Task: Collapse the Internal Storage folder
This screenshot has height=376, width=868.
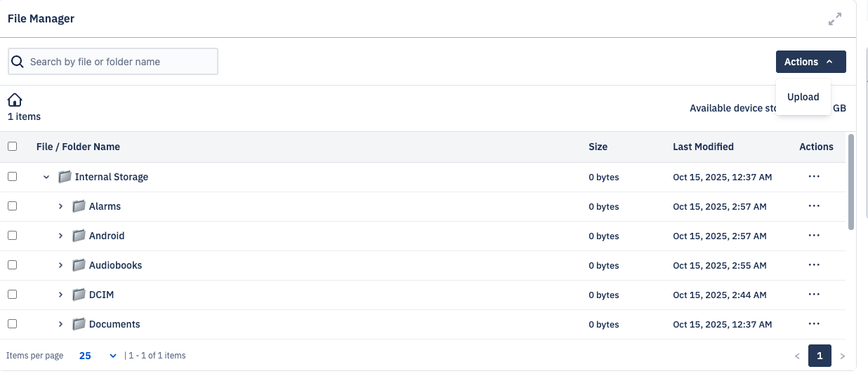Action: (x=46, y=177)
